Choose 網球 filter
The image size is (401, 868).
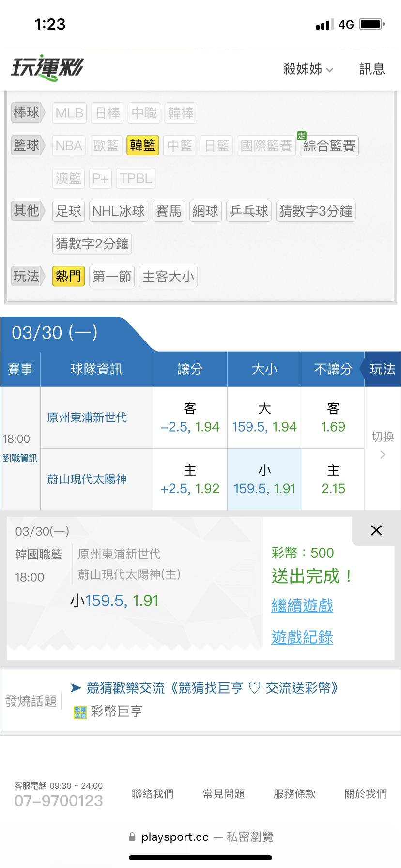tap(205, 211)
